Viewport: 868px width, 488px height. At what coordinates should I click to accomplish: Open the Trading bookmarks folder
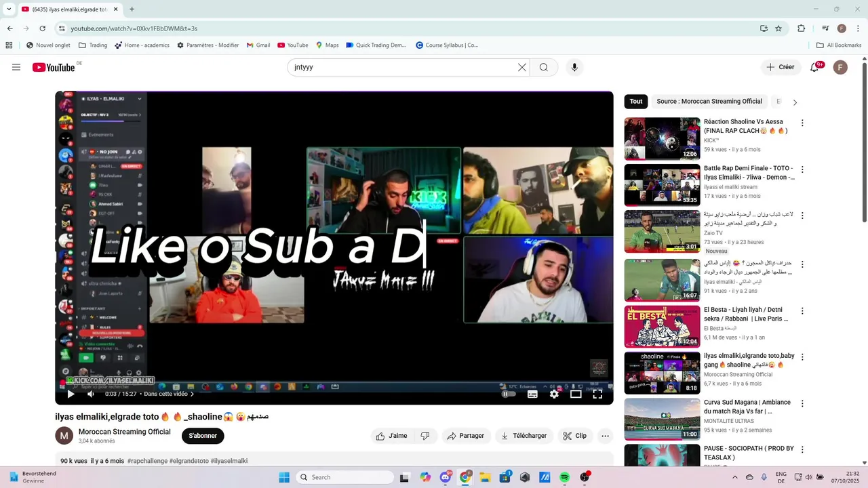point(93,45)
